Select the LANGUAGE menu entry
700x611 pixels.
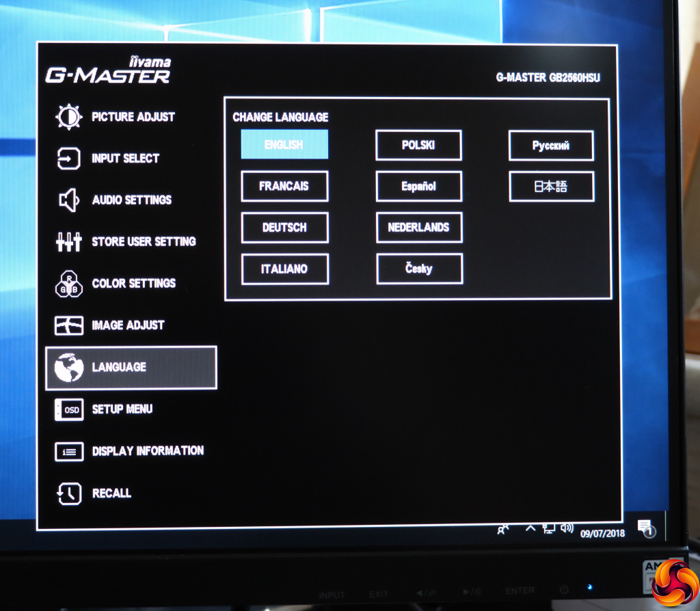pos(131,367)
